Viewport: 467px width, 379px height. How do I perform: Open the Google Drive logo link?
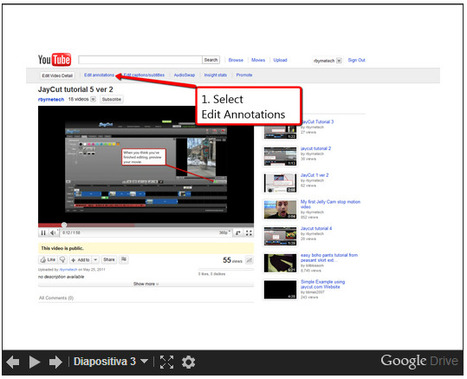419,361
